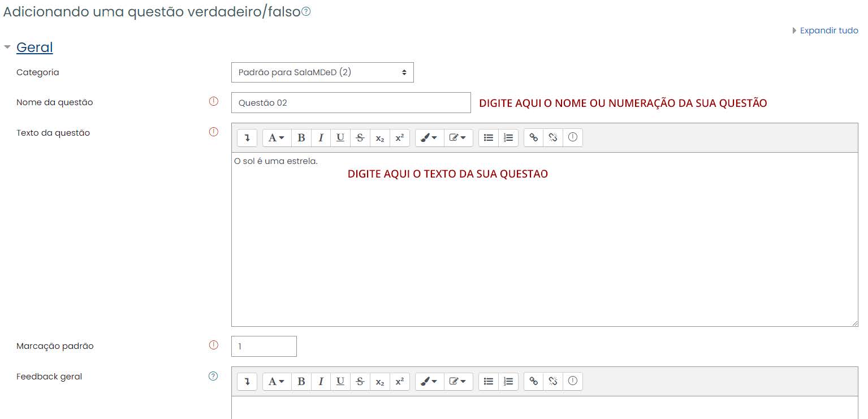
Task: Apply italic formatting in question text toolbar
Action: (321, 137)
